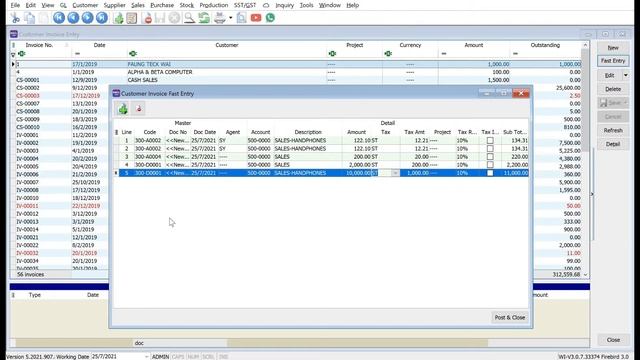The height and width of the screenshot is (360, 640).
Task: Go to the last record icon
Action: [x=102, y=18]
